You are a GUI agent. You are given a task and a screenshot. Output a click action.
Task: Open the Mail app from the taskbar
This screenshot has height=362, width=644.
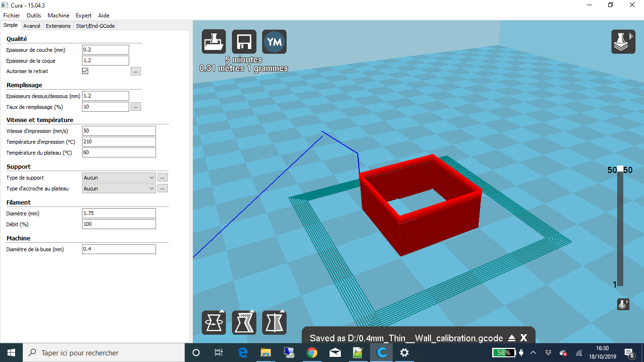pyautogui.click(x=335, y=353)
